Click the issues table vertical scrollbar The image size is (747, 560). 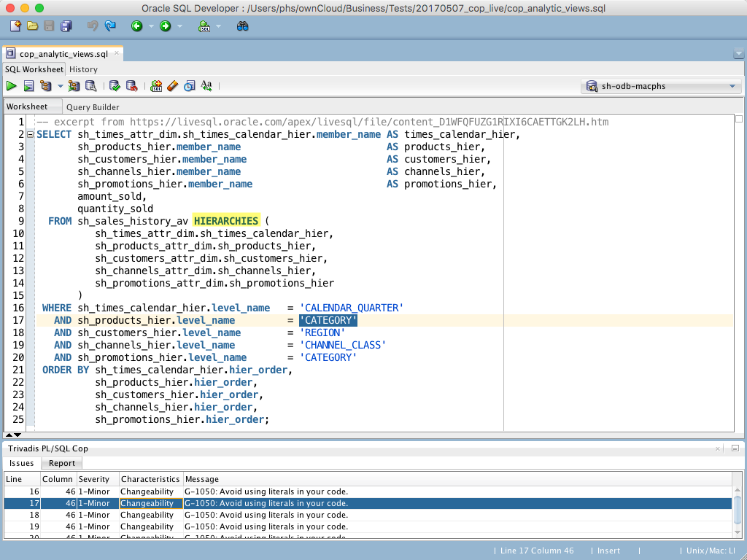[737, 511]
